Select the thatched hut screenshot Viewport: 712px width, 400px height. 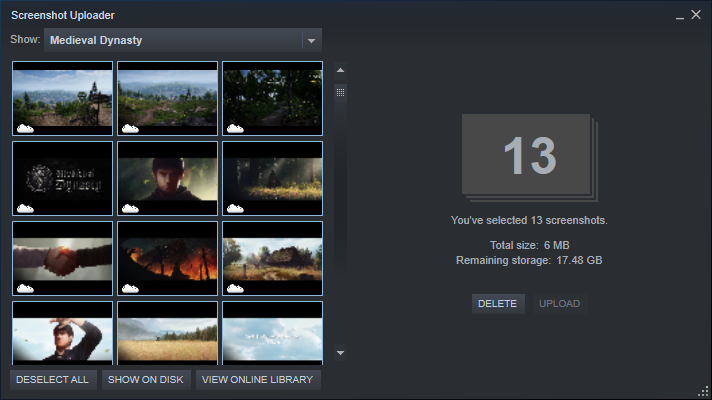272,258
